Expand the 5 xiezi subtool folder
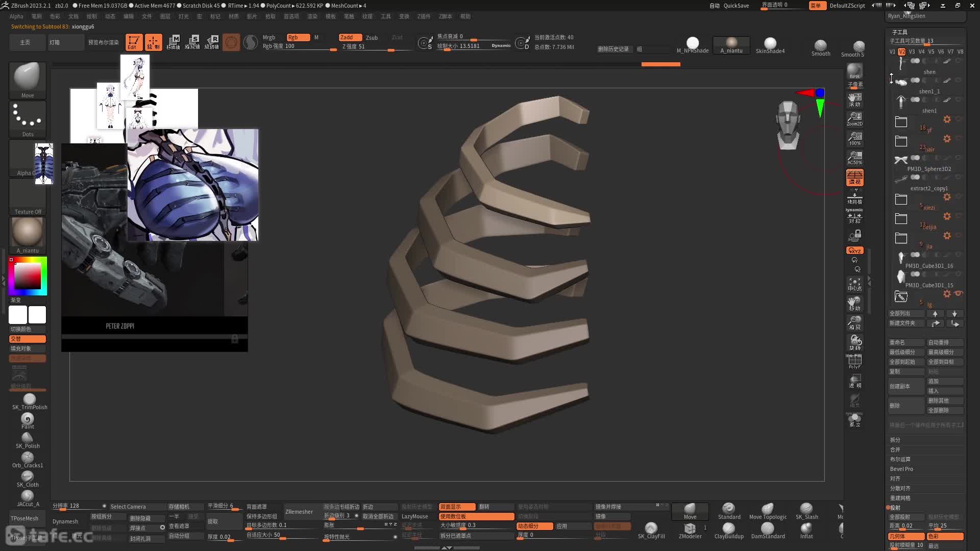Screen dimensions: 980x551 [901, 199]
